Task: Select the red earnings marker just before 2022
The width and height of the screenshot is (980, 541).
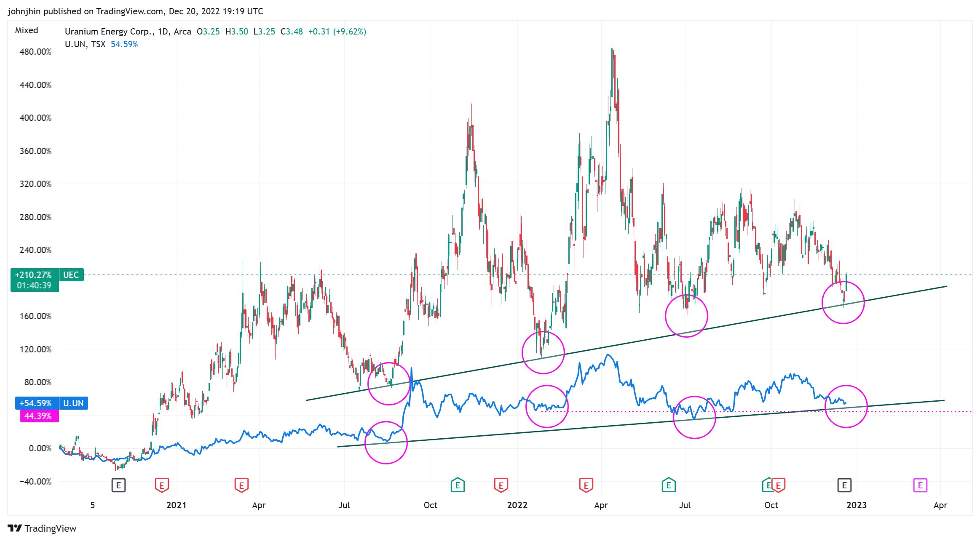Action: click(501, 485)
